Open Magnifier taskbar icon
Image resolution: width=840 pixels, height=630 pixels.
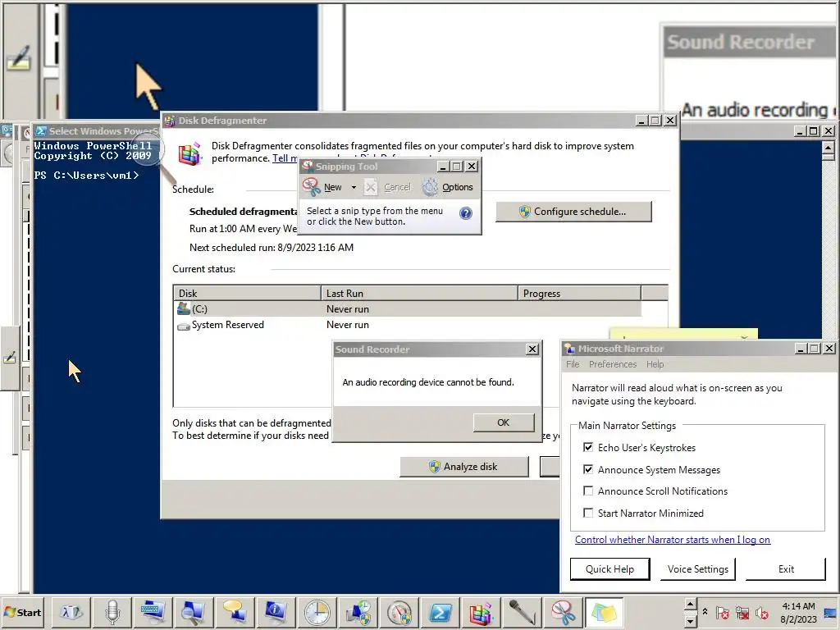(x=194, y=612)
